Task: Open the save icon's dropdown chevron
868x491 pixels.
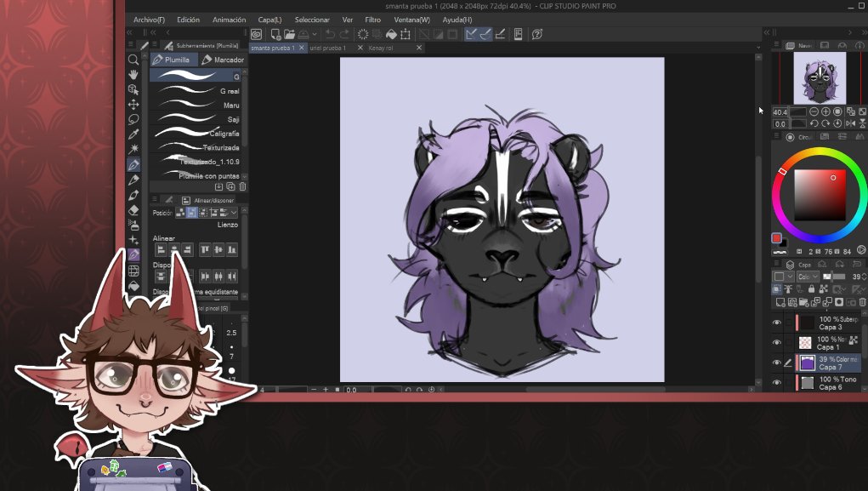Action: [315, 33]
